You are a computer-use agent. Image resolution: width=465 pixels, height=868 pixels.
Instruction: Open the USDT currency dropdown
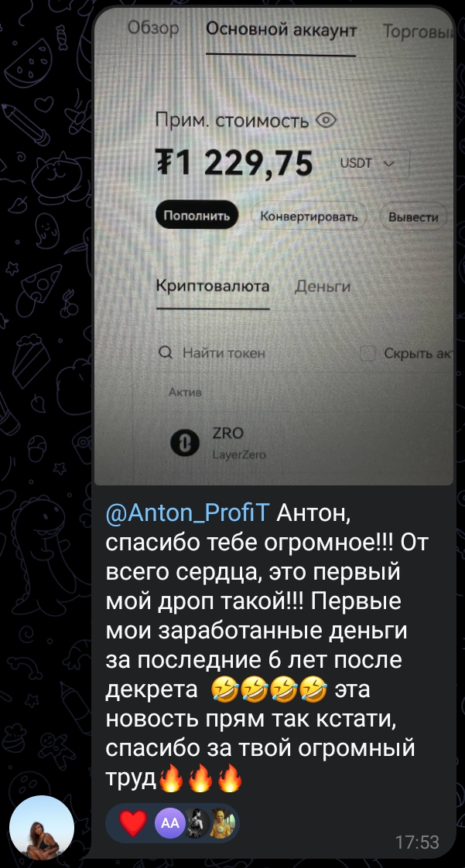(x=370, y=163)
